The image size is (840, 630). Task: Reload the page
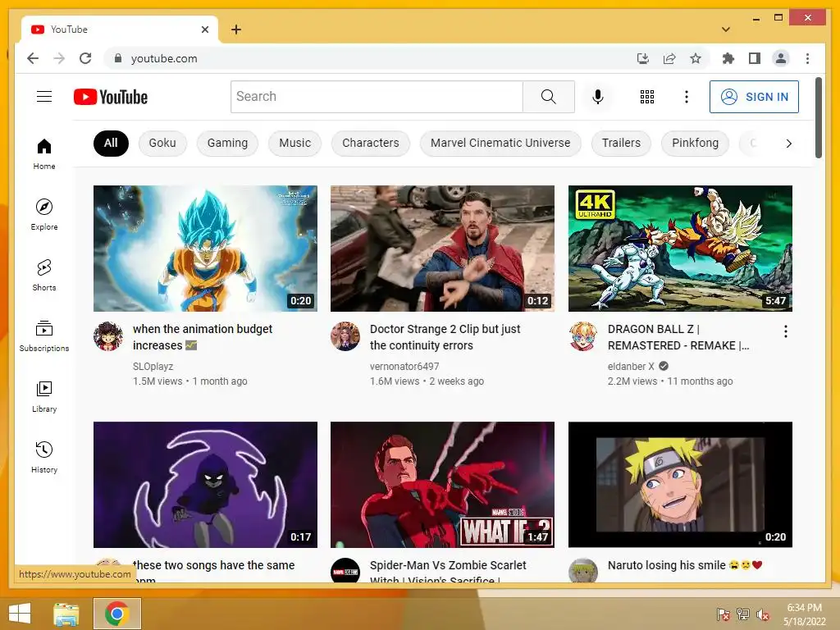click(85, 58)
